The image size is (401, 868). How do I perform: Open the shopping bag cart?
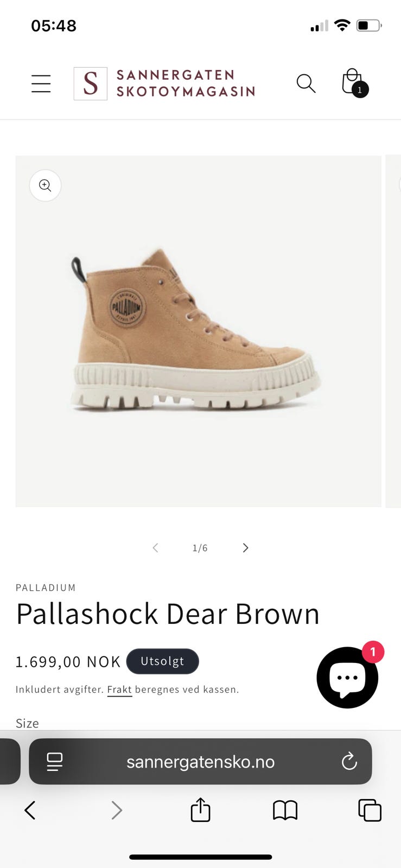point(355,83)
